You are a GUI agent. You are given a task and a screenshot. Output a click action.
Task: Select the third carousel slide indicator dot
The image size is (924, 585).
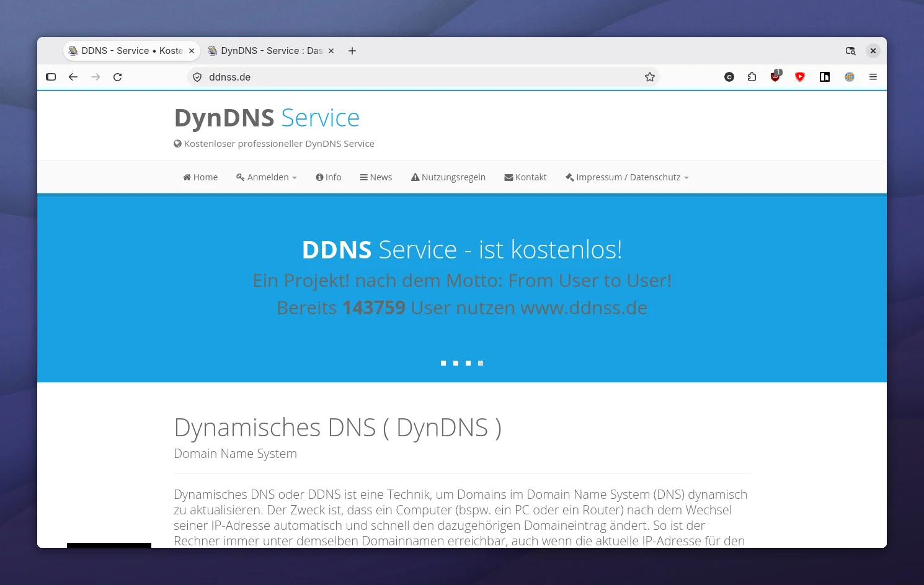(x=468, y=363)
